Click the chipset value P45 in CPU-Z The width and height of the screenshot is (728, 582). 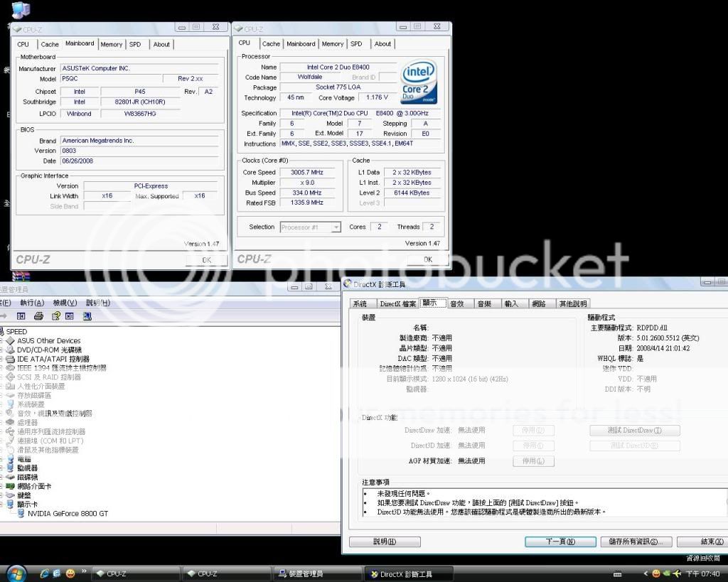pyautogui.click(x=140, y=92)
